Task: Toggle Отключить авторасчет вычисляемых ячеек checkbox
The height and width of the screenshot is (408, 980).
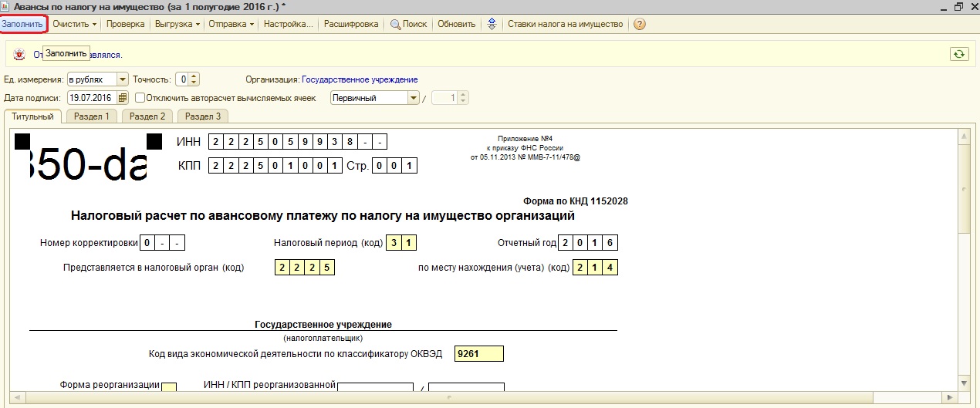Action: click(x=140, y=98)
